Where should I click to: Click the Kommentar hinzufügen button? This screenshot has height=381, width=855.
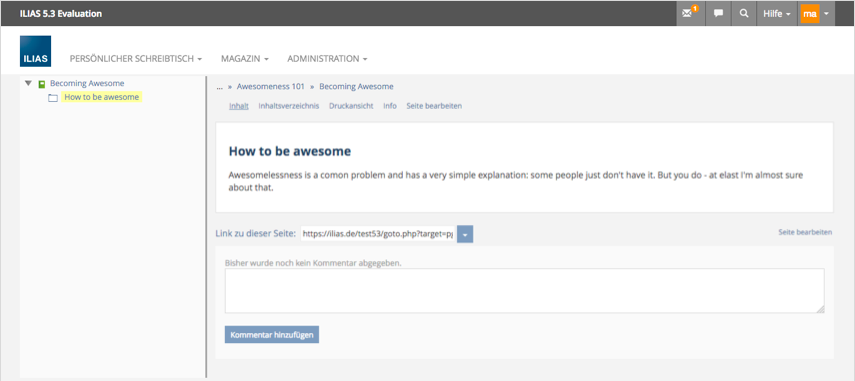point(272,335)
